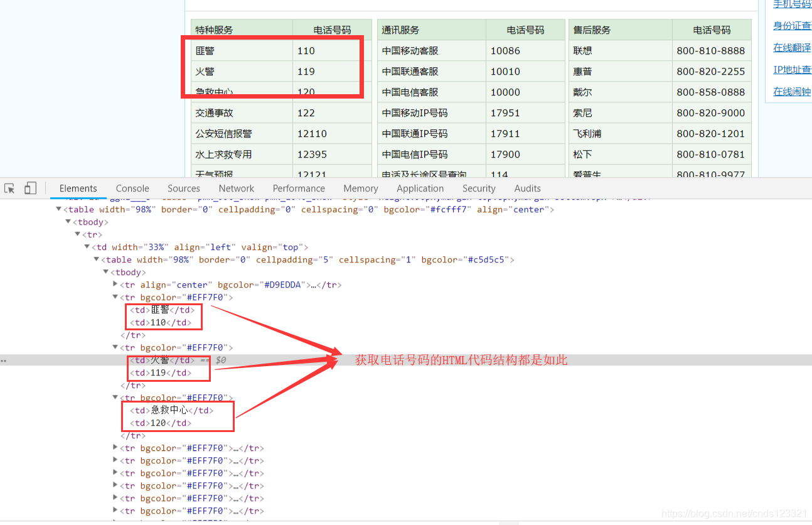Select the highlighted <td>火警</td> == $0 row
Image resolution: width=812 pixels, height=525 pixels.
coord(406,360)
